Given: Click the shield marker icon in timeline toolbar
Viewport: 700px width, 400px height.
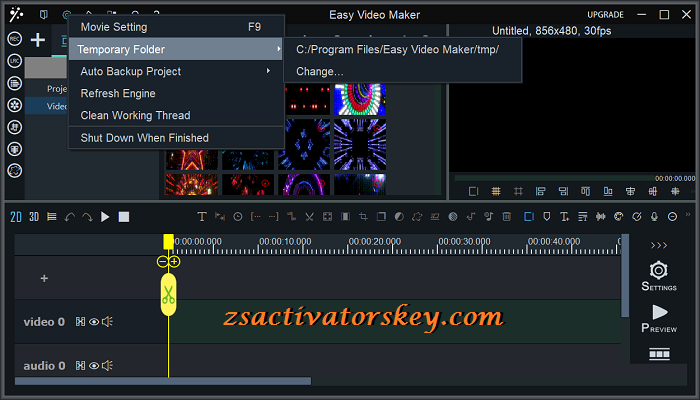Looking at the screenshot, I should [x=546, y=217].
